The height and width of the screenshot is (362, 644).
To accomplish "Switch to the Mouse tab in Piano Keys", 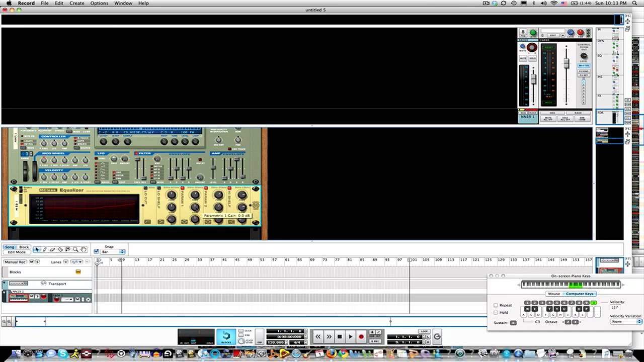I will pyautogui.click(x=554, y=294).
